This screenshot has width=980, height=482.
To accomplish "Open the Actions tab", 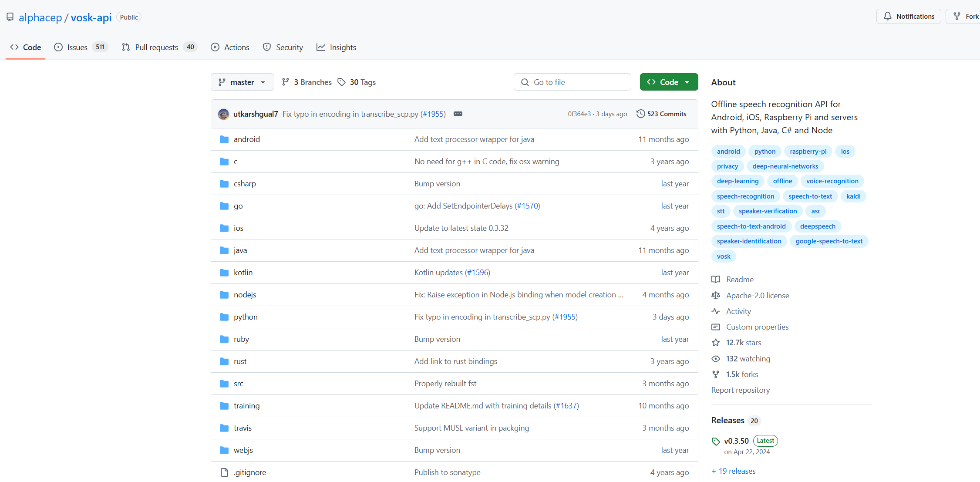I will 230,47.
